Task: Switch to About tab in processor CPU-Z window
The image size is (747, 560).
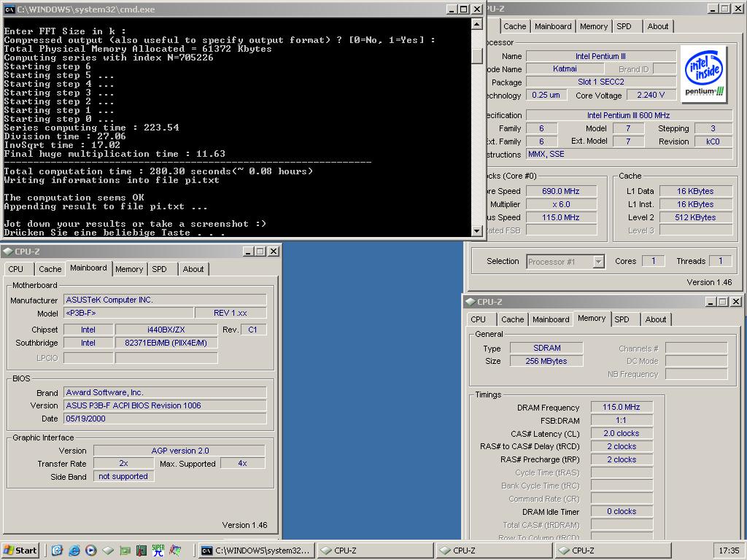Action: click(658, 26)
